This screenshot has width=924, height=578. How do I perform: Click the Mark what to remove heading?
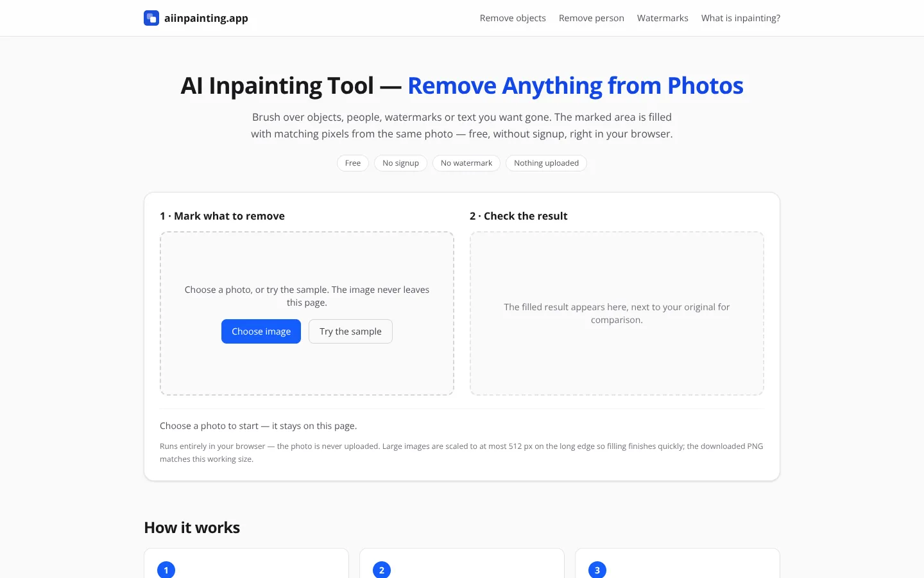(222, 216)
